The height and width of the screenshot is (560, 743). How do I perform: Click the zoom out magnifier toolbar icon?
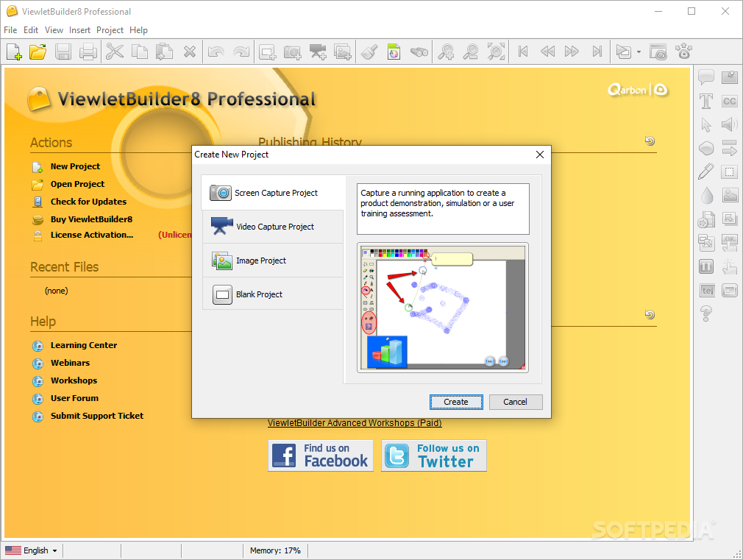pos(471,52)
